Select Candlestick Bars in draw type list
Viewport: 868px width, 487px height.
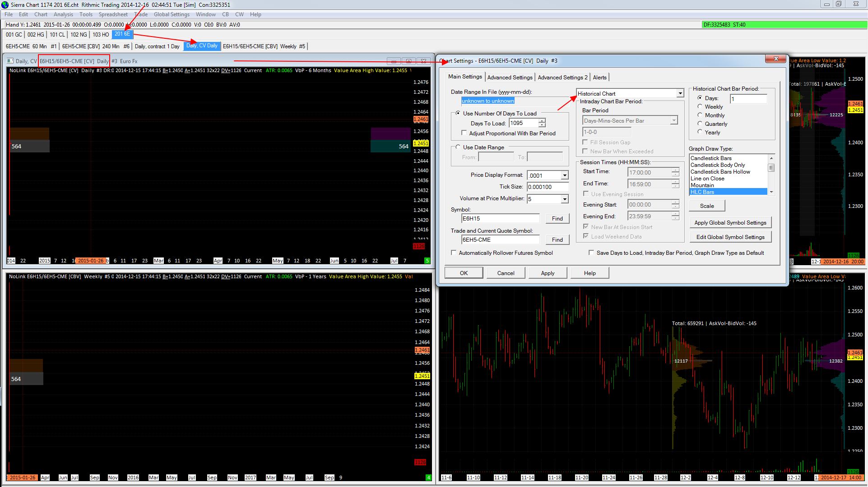[x=711, y=158]
